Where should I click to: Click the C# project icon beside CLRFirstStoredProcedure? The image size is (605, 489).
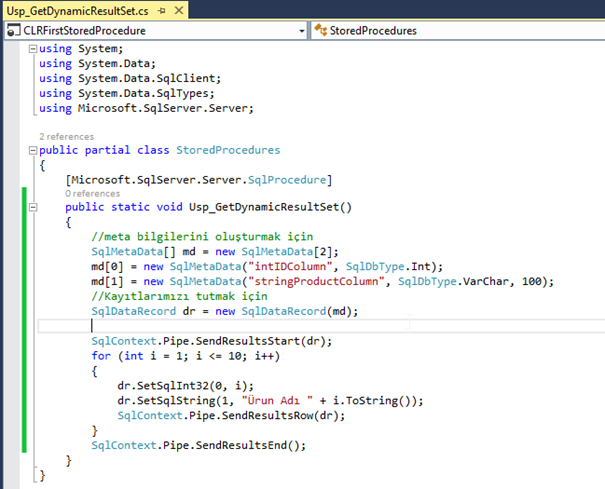tap(14, 30)
